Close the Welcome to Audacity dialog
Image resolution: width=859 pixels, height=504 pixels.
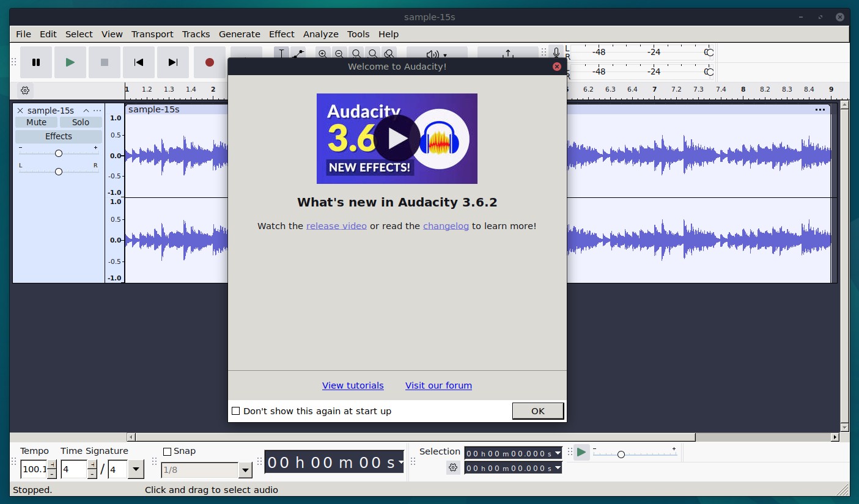[x=556, y=67]
